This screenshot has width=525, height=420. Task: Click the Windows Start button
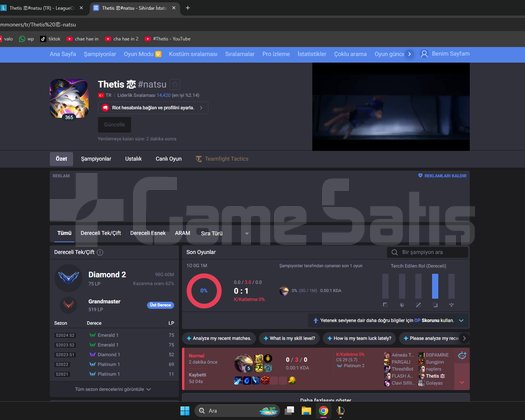click(185, 411)
